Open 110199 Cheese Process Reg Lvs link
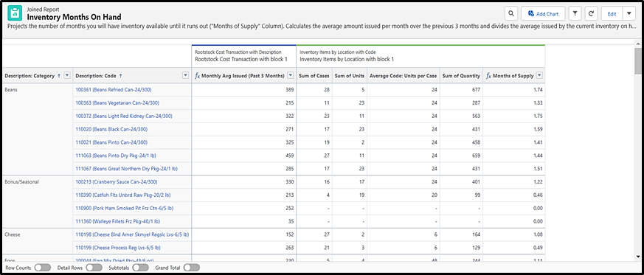The width and height of the screenshot is (644, 275). [x=118, y=248]
